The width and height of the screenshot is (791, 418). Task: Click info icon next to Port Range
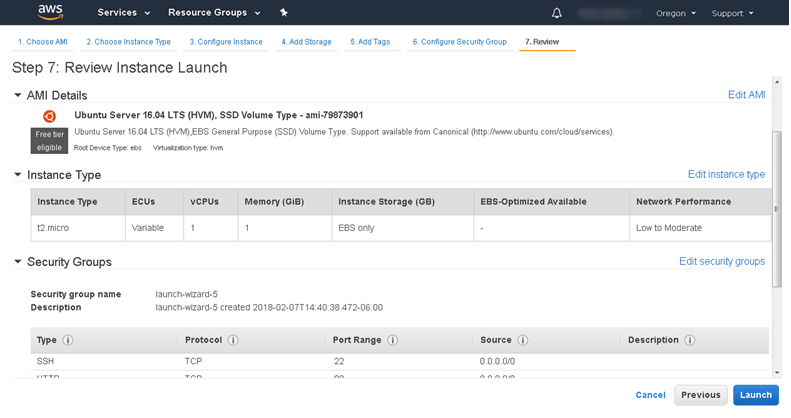click(392, 340)
